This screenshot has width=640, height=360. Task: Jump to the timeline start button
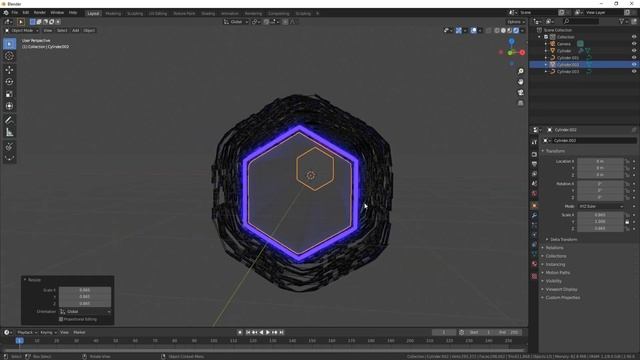248,333
